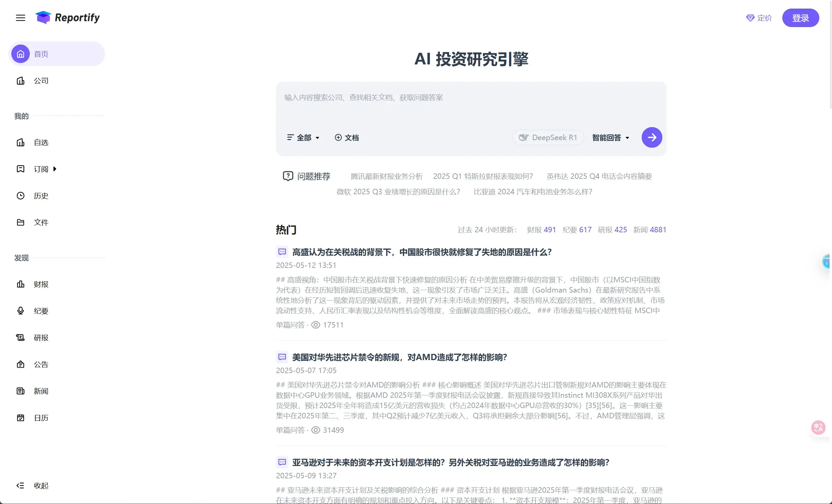Open the 定价 pricing page

pyautogui.click(x=759, y=18)
